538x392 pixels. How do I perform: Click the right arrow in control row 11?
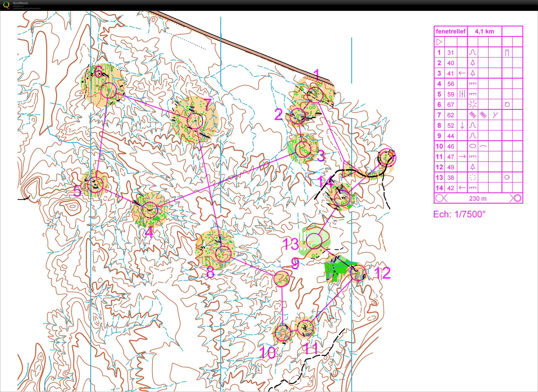462,157
